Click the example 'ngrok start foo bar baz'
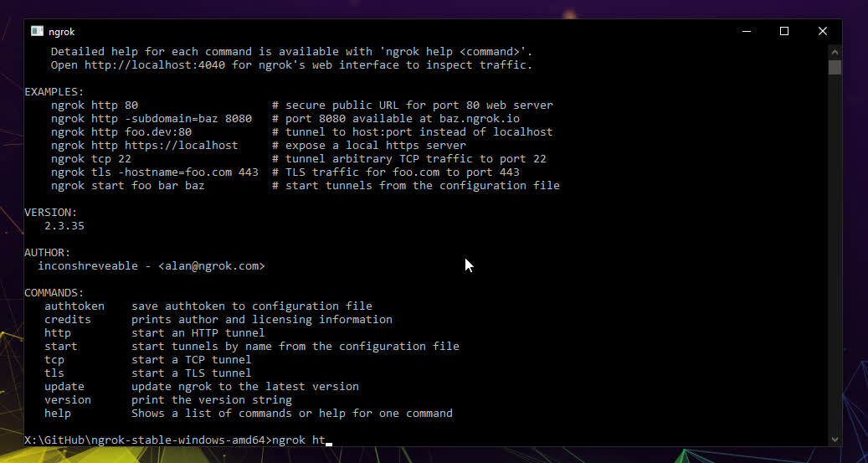 (x=128, y=186)
